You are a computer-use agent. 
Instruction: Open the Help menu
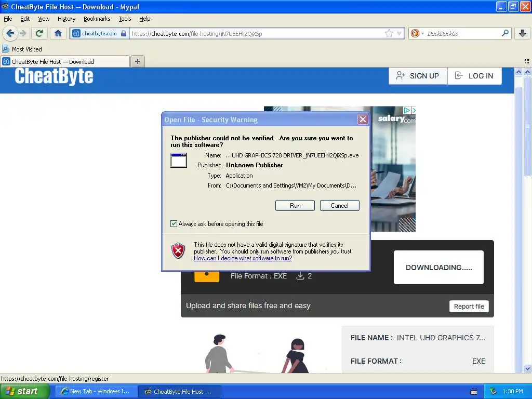144,19
